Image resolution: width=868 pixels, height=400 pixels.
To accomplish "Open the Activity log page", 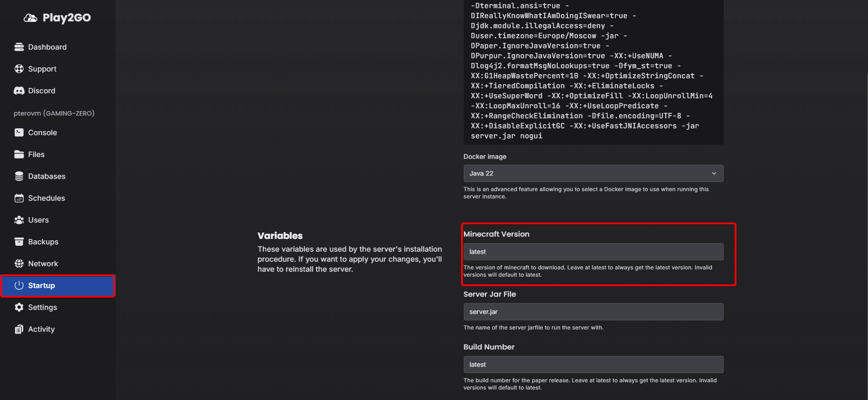I will tap(41, 329).
